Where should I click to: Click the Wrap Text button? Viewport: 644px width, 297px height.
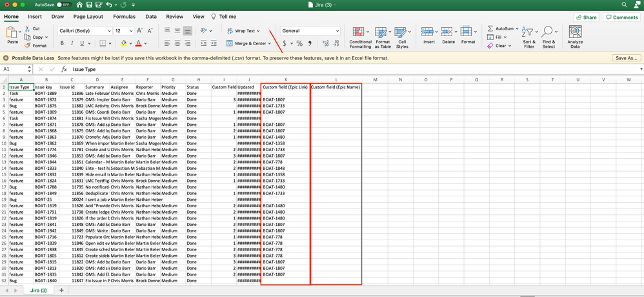(x=243, y=31)
